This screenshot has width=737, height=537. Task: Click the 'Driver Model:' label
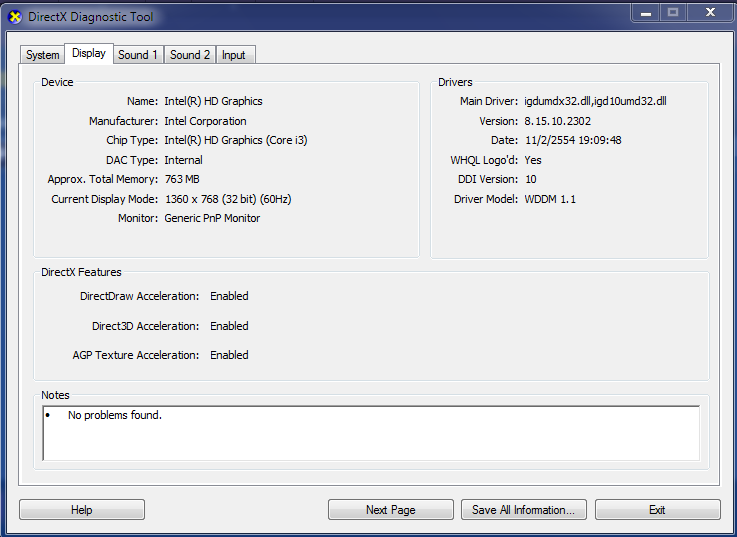click(486, 199)
